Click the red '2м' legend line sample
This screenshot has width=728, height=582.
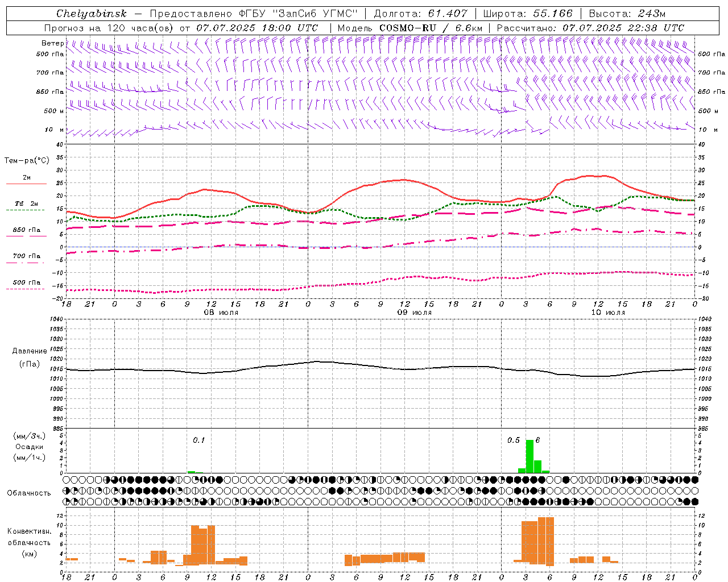point(26,184)
